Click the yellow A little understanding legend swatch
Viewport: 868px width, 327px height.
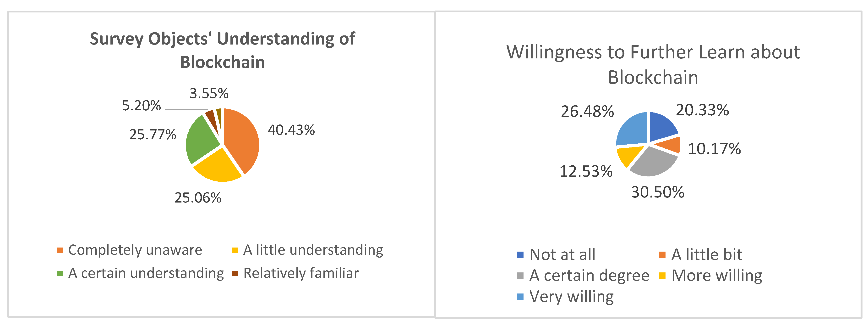235,250
